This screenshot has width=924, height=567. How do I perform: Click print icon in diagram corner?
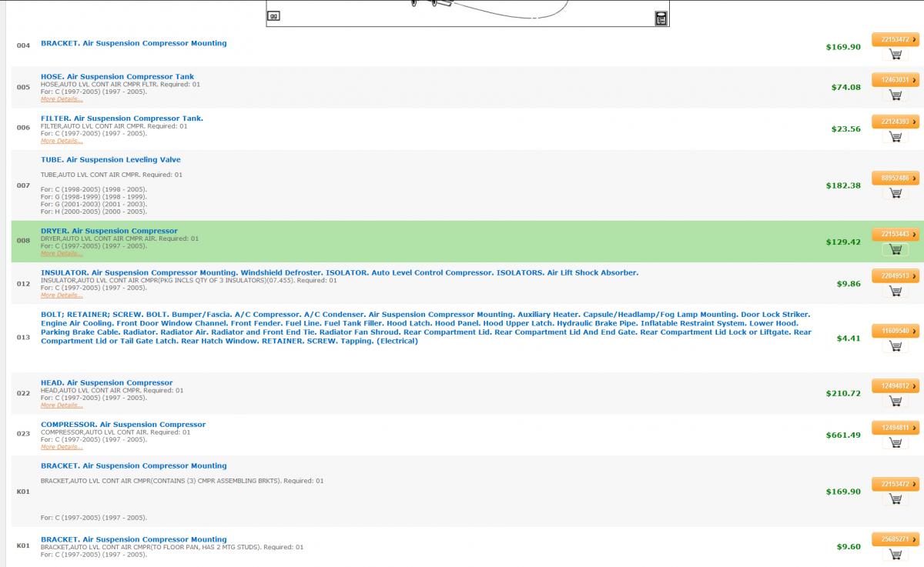(x=661, y=18)
